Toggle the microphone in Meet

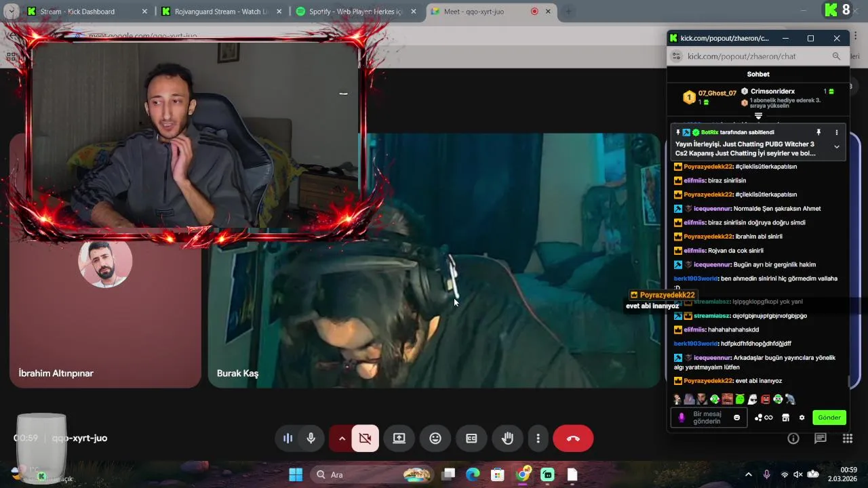pyautogui.click(x=311, y=439)
